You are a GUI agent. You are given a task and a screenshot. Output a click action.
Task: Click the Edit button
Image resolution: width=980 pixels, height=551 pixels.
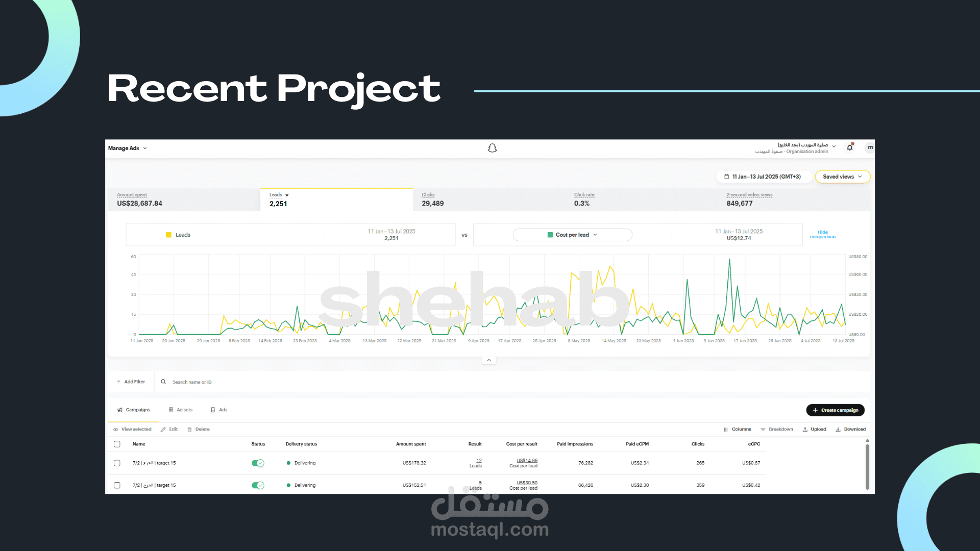(x=169, y=430)
